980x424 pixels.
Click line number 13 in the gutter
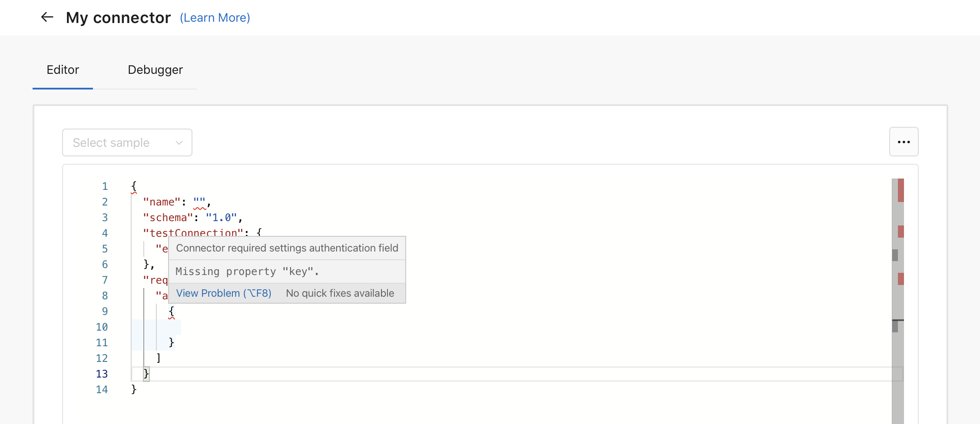102,374
